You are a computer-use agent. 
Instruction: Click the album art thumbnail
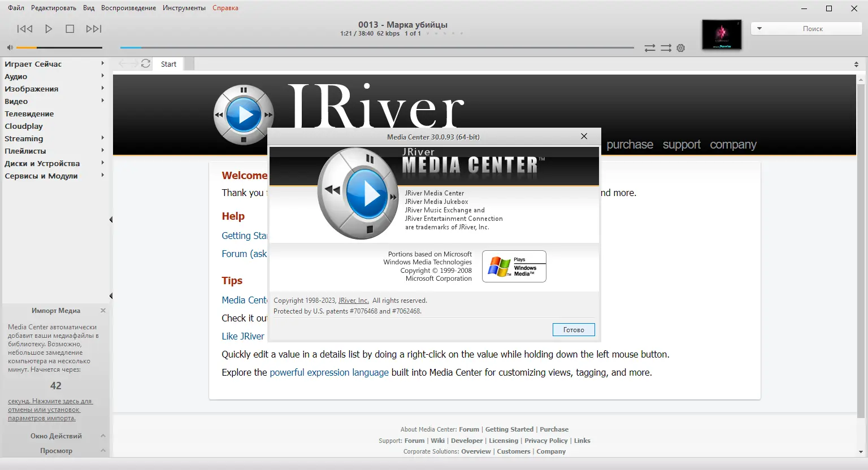[722, 34]
